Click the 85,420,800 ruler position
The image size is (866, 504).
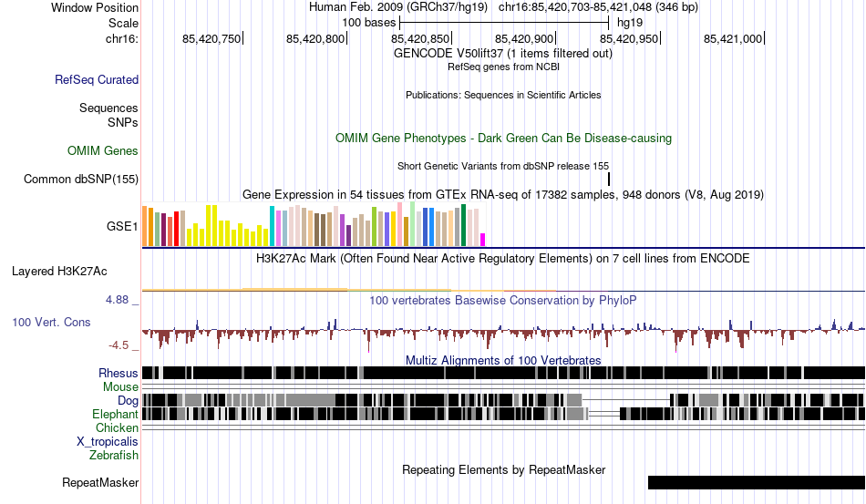pos(316,38)
